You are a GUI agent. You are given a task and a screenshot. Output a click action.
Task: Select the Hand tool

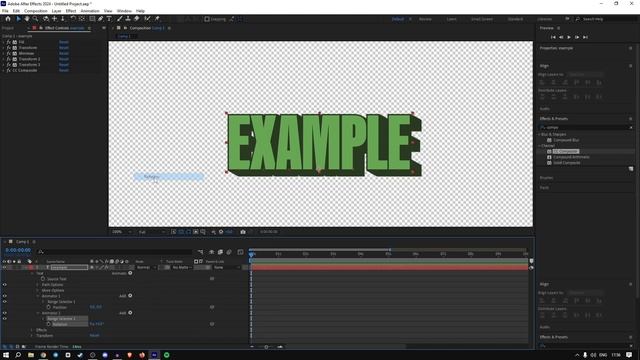(27, 19)
